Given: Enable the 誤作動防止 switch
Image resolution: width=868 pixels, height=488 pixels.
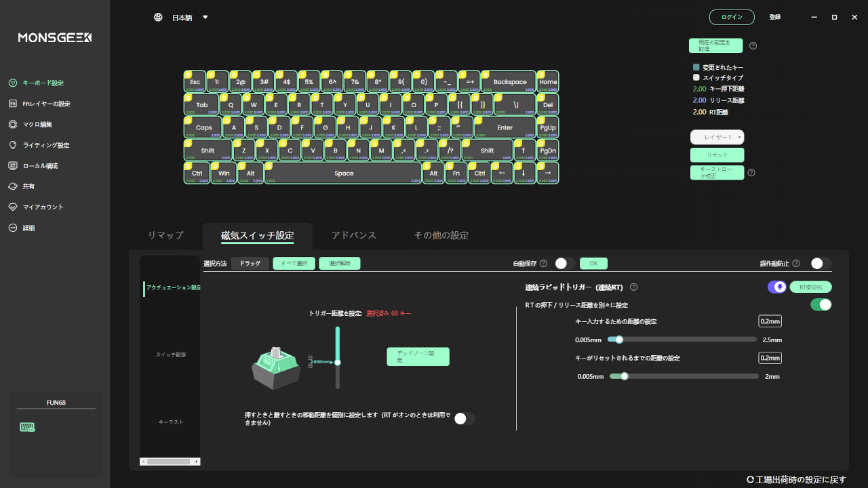Looking at the screenshot, I should [820, 264].
